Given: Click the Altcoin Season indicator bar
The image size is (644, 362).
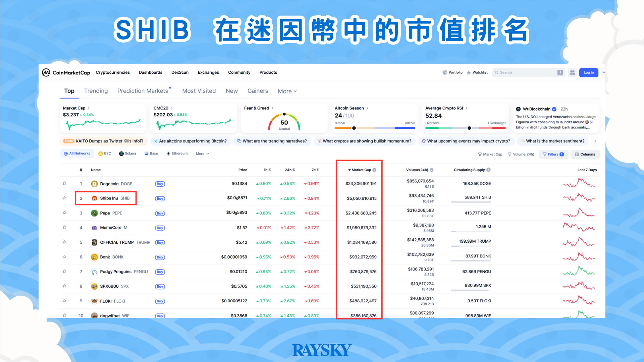Looking at the screenshot, I should coord(375,128).
